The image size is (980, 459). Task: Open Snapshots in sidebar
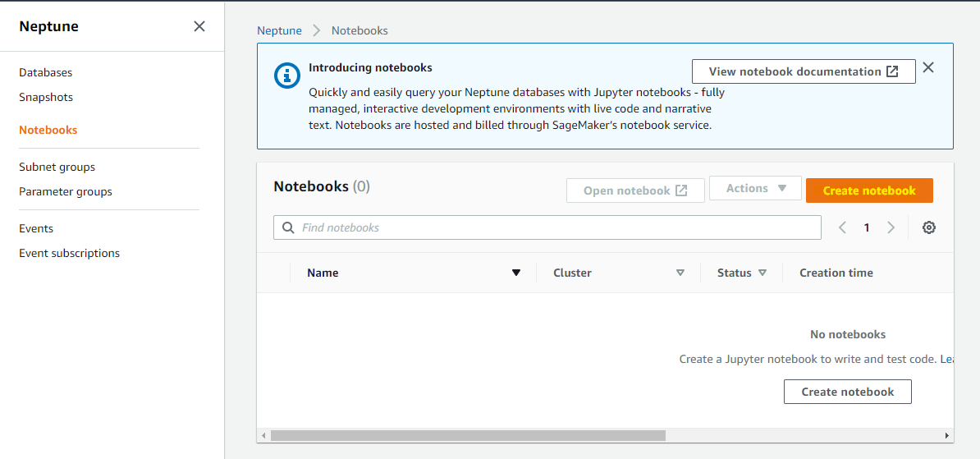click(46, 98)
